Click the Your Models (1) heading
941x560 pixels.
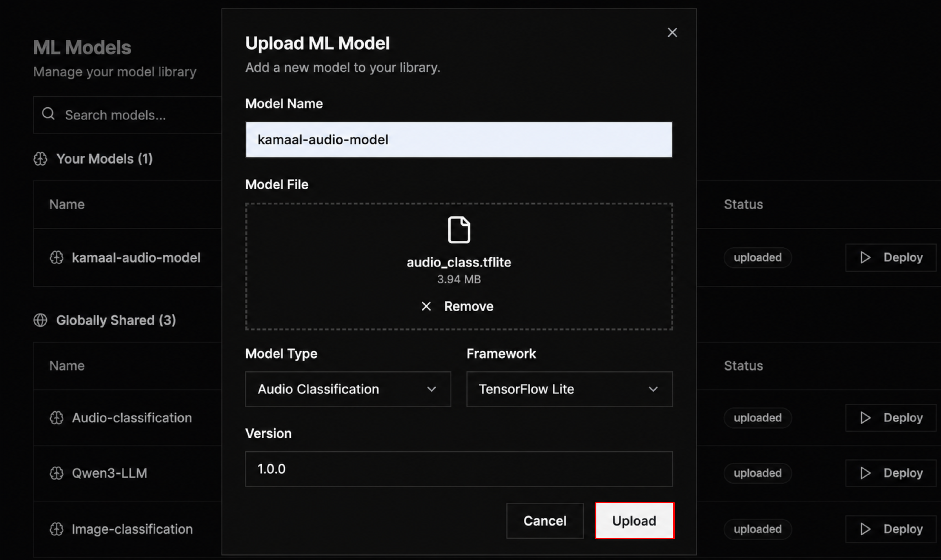(105, 159)
